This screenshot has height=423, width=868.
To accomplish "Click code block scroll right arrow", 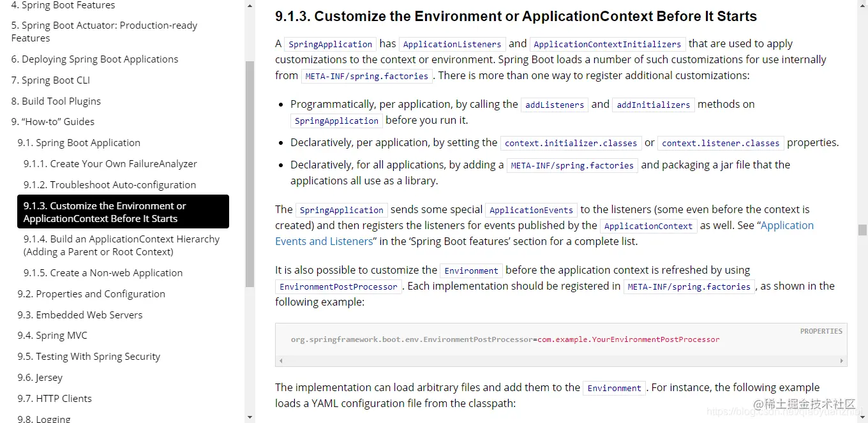I will 843,361.
